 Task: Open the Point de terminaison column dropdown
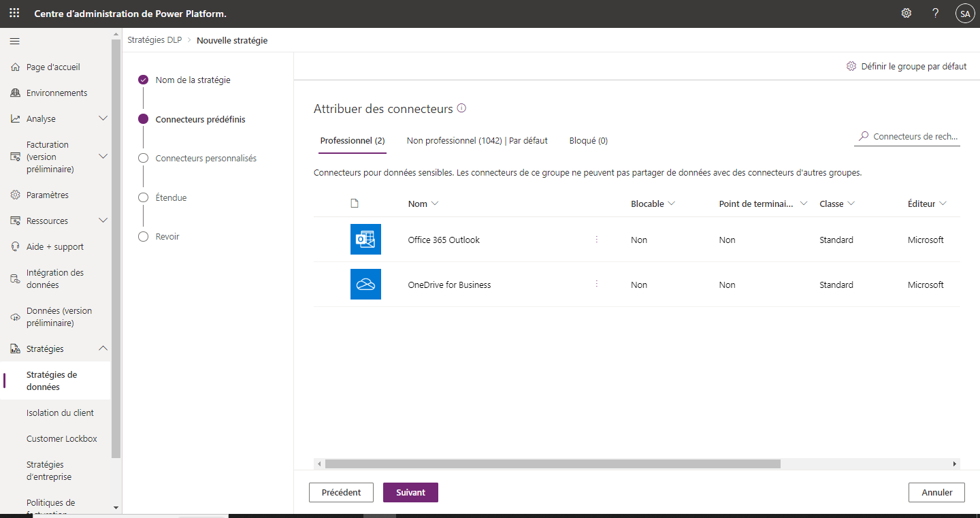click(x=804, y=204)
